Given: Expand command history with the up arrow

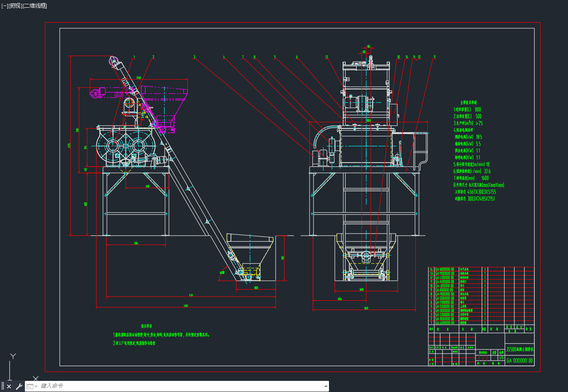Looking at the screenshot, I should tap(326, 386).
